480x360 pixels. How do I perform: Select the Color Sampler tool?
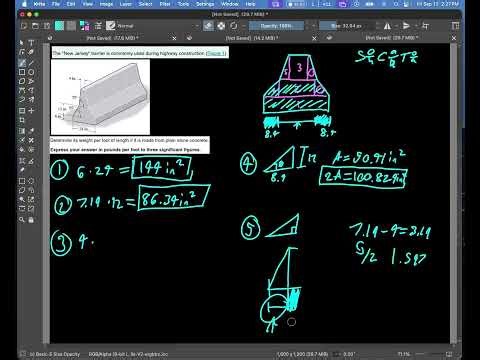pos(31,131)
